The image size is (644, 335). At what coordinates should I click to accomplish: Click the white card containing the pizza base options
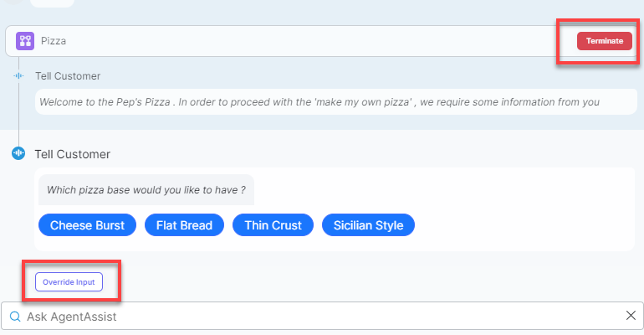click(x=502, y=209)
